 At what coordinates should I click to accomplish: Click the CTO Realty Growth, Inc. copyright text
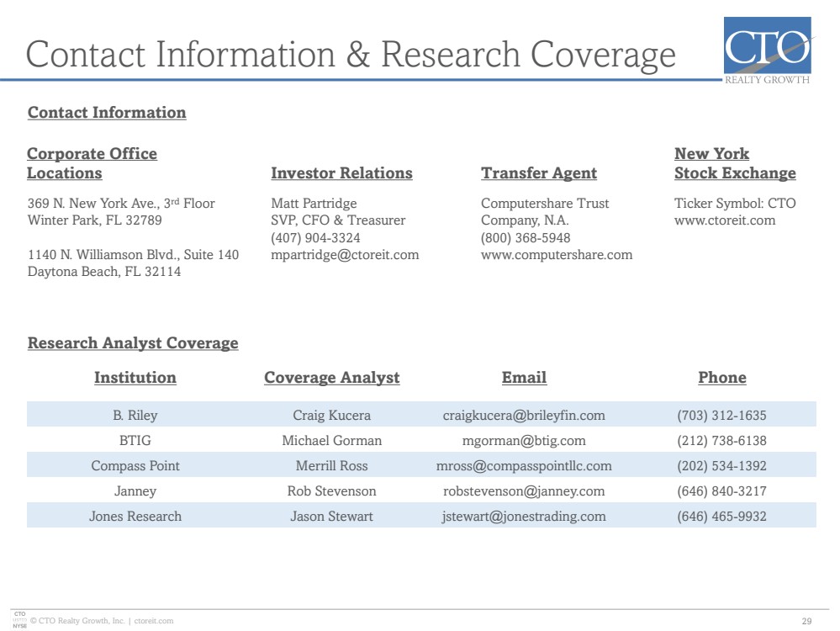click(x=77, y=621)
